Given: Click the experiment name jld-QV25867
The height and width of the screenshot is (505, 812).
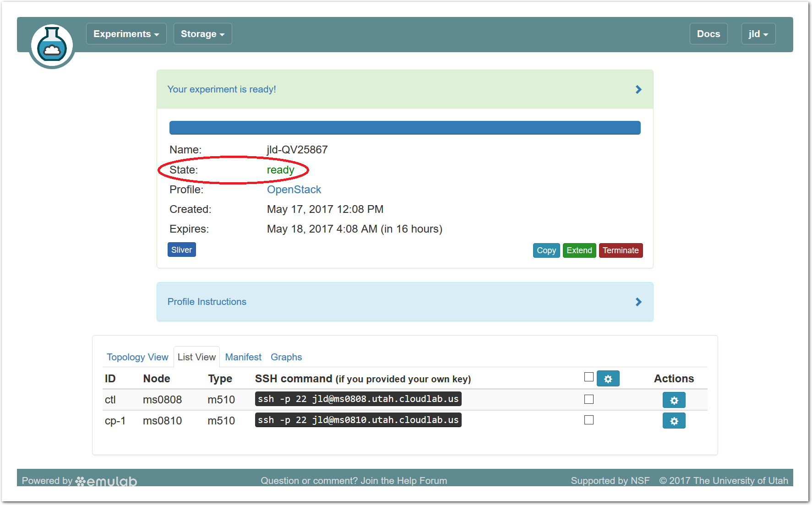Looking at the screenshot, I should [297, 150].
